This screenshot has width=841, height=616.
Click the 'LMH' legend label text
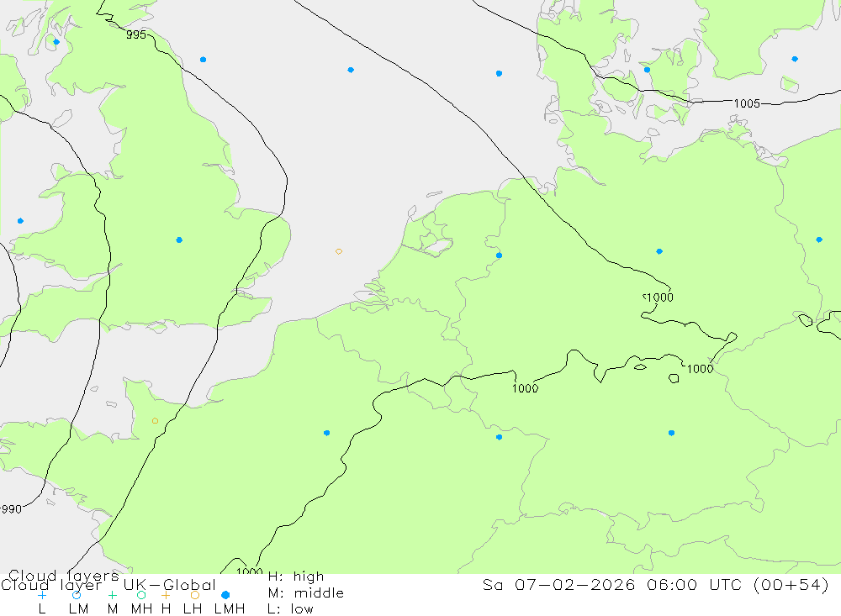230,609
